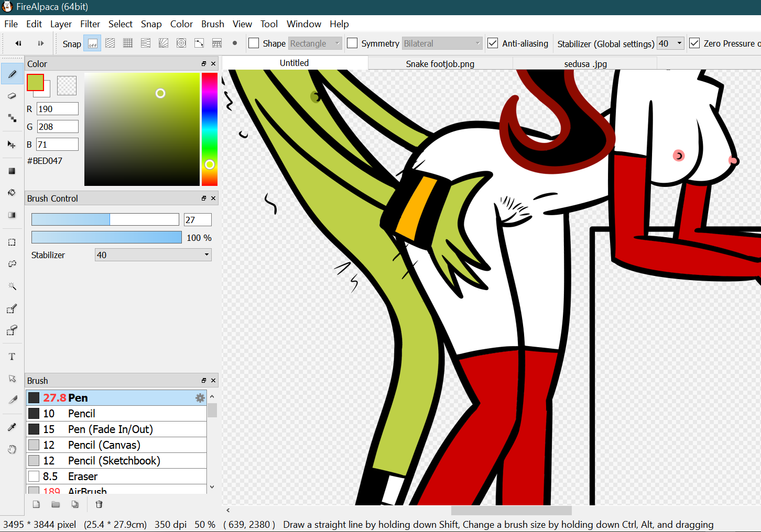Select the Text tool
The image size is (761, 532).
(x=12, y=357)
